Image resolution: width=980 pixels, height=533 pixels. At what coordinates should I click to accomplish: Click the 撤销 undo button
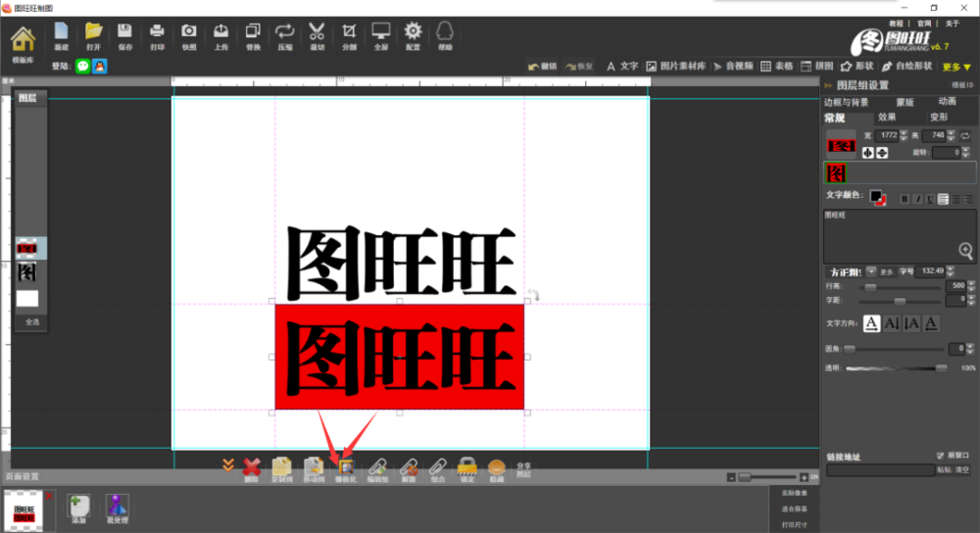[543, 67]
